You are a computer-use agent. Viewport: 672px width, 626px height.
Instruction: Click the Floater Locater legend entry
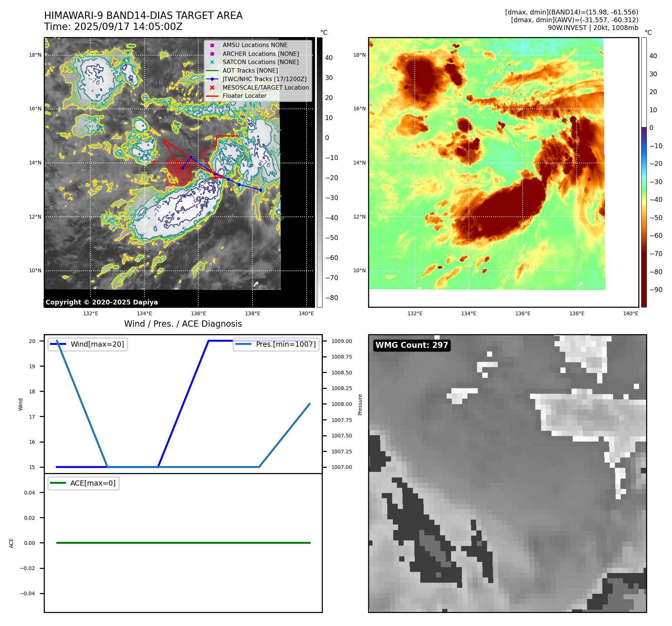245,96
